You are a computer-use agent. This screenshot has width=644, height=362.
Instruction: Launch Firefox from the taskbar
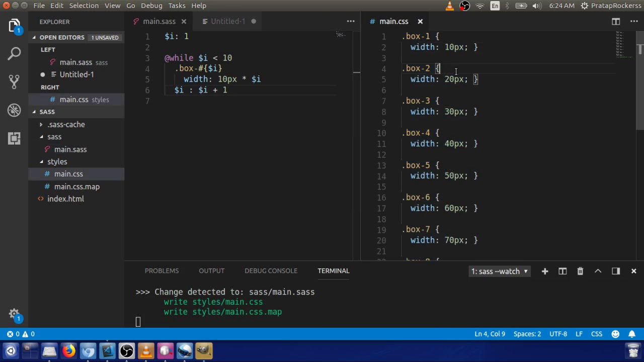pos(68,350)
